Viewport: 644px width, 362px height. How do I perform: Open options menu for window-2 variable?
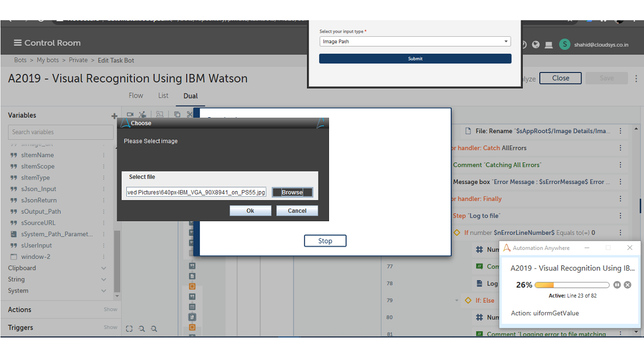(104, 257)
